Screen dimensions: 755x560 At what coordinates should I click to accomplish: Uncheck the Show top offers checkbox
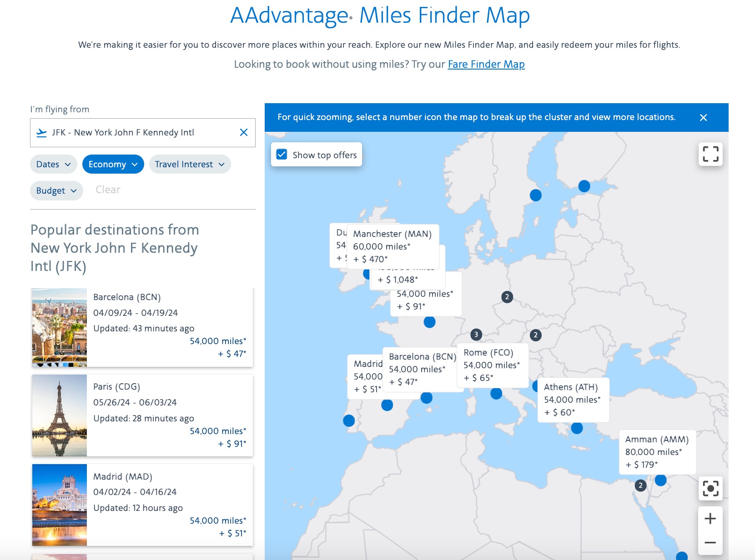point(282,155)
